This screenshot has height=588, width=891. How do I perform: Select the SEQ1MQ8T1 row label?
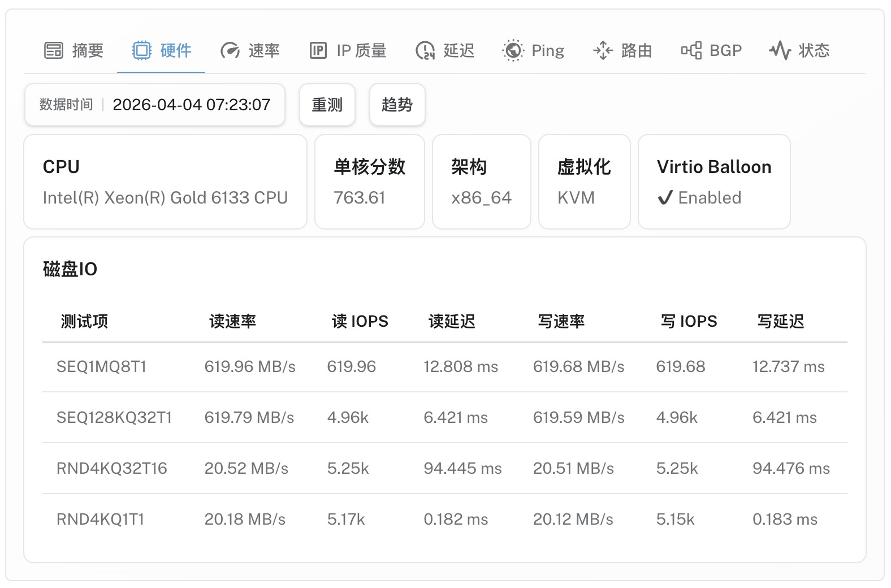click(102, 367)
